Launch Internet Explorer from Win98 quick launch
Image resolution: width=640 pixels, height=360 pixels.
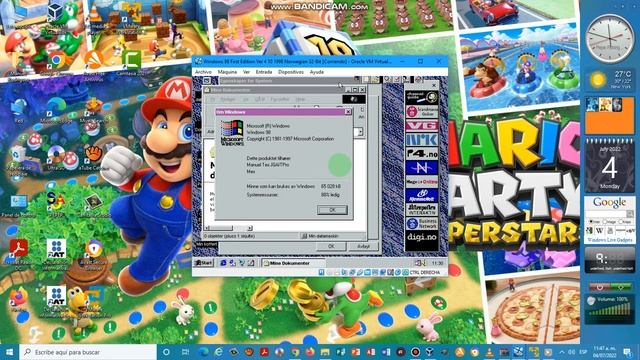pos(223,263)
